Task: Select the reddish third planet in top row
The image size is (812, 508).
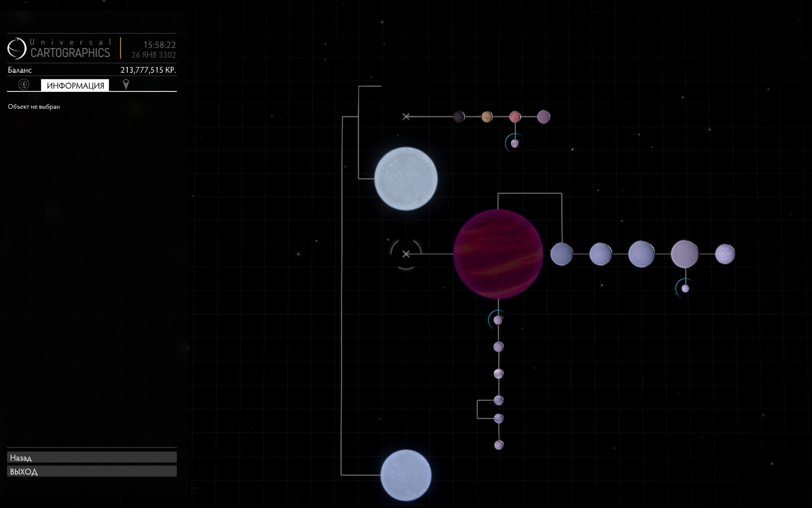Action: click(515, 116)
